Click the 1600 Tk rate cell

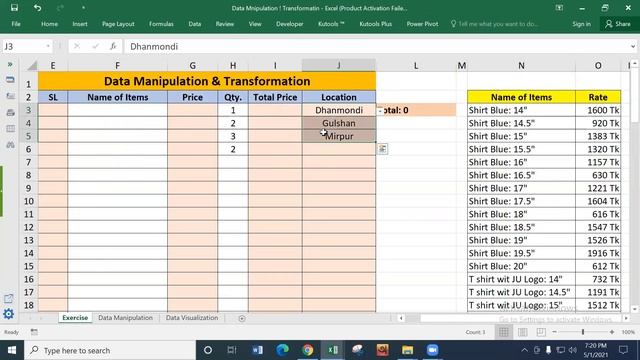[x=598, y=110]
